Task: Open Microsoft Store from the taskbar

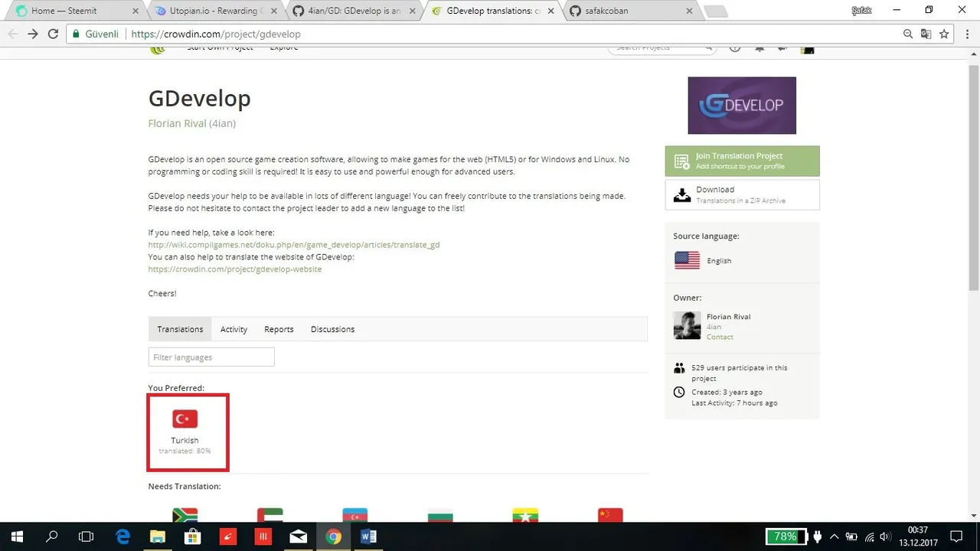Action: tap(192, 536)
